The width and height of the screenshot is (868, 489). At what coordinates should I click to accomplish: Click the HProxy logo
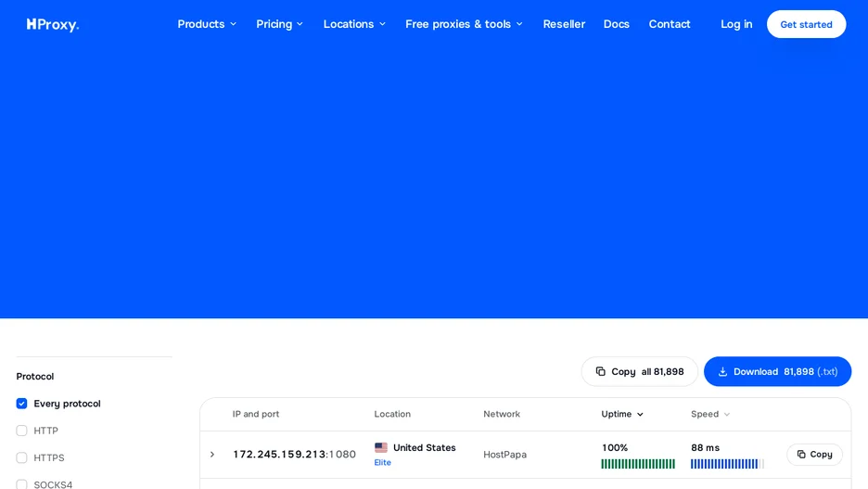click(x=53, y=24)
